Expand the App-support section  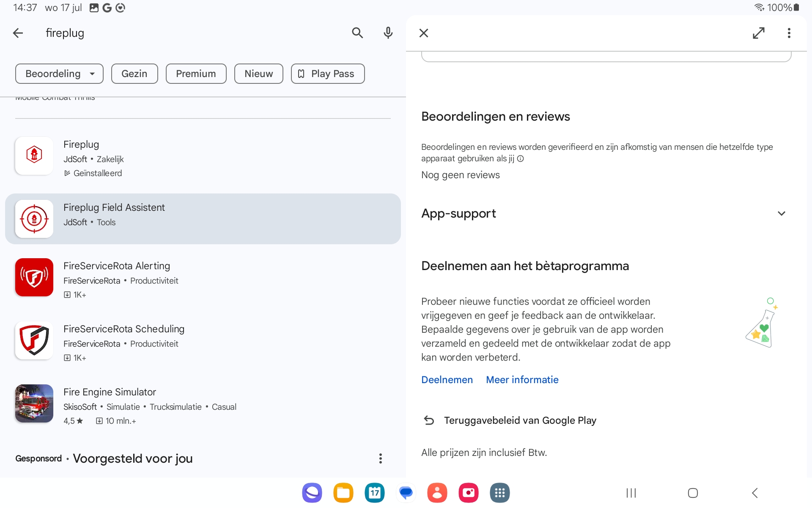[781, 213]
